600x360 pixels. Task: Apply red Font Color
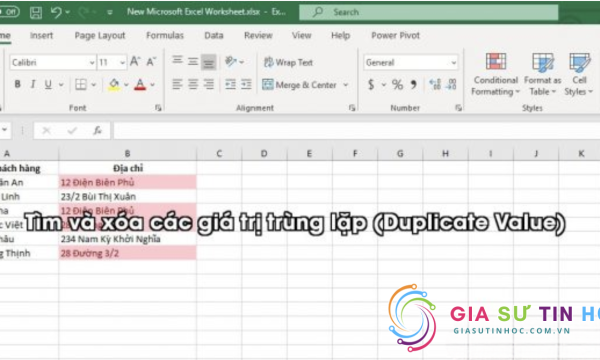[x=140, y=85]
